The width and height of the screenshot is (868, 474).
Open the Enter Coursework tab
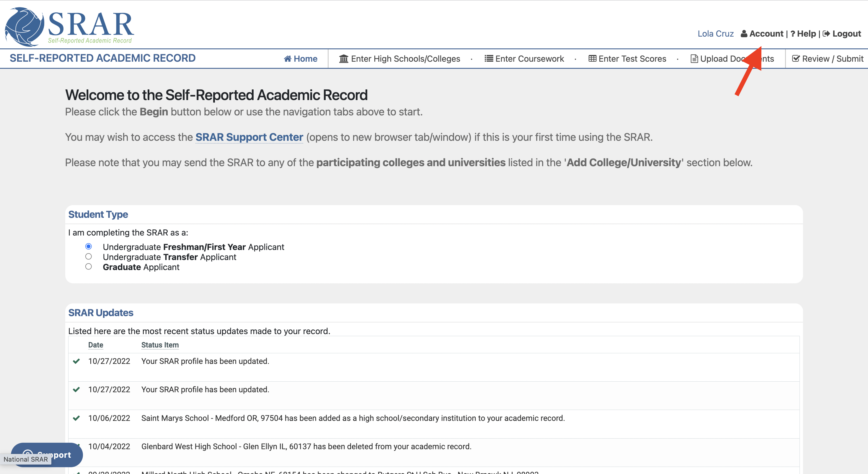pyautogui.click(x=529, y=59)
